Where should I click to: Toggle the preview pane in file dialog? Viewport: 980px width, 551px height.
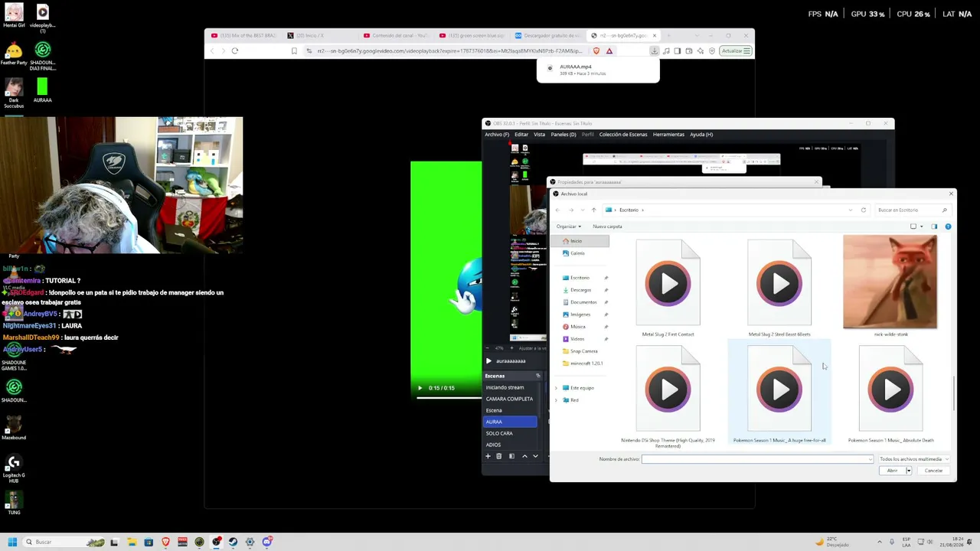click(934, 227)
